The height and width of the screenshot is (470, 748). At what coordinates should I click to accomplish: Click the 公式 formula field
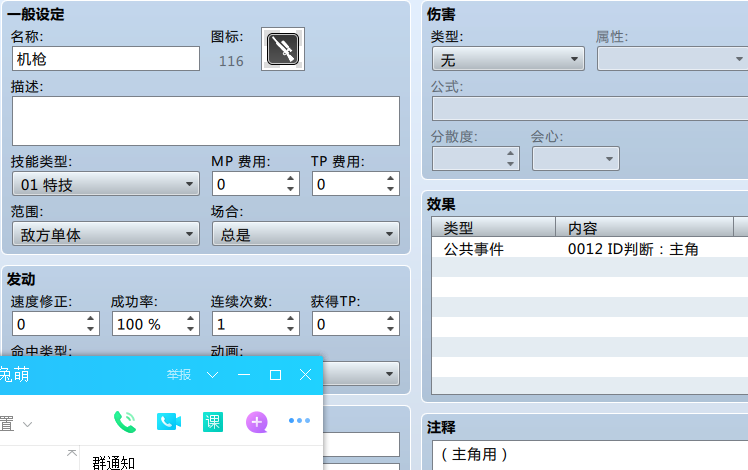coord(590,109)
